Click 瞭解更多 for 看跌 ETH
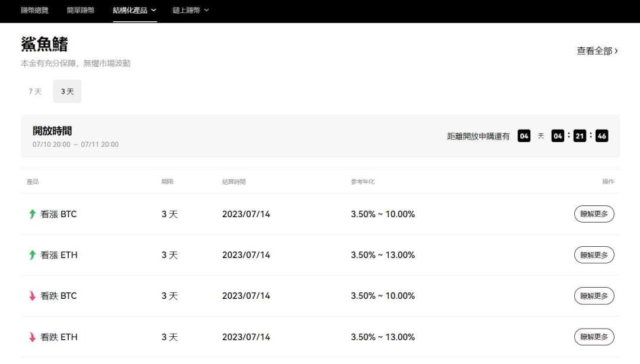Viewport: 640px width, 364px height. 594,337
